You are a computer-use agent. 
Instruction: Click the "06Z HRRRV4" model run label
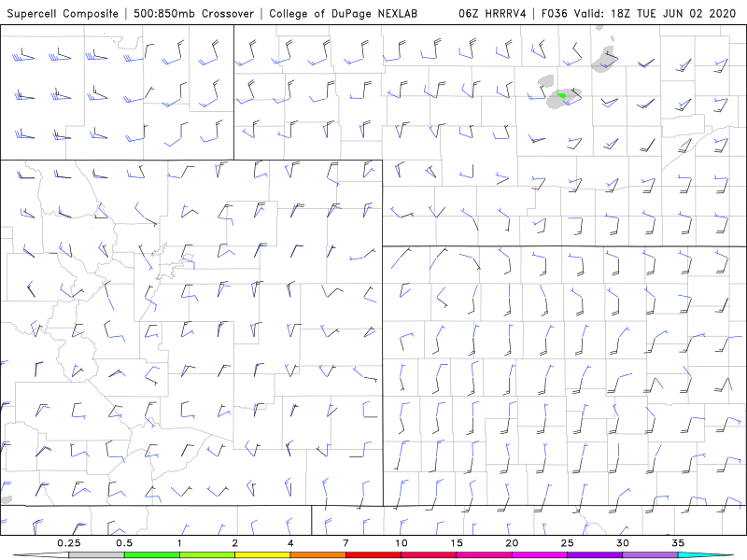pyautogui.click(x=492, y=13)
